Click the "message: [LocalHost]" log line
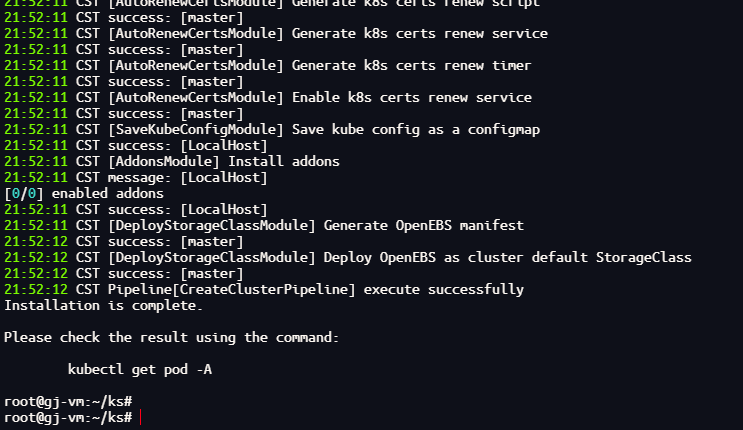Screen dimensions: 743x430 click(172, 177)
